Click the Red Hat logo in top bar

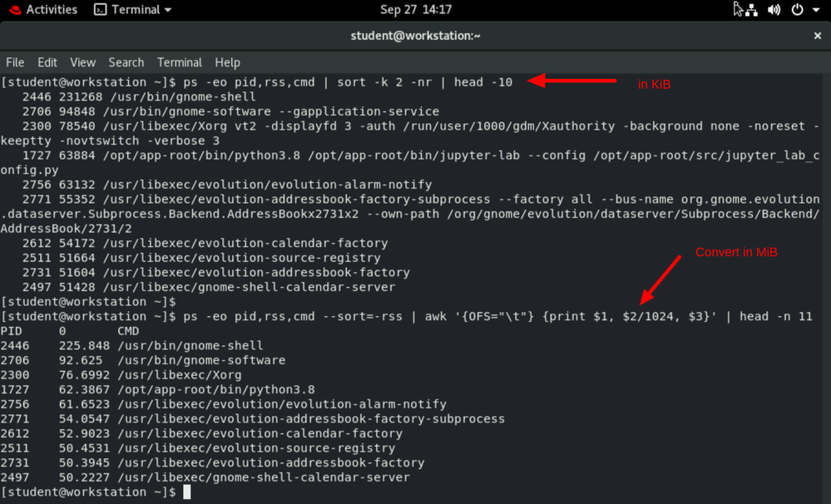[x=14, y=10]
